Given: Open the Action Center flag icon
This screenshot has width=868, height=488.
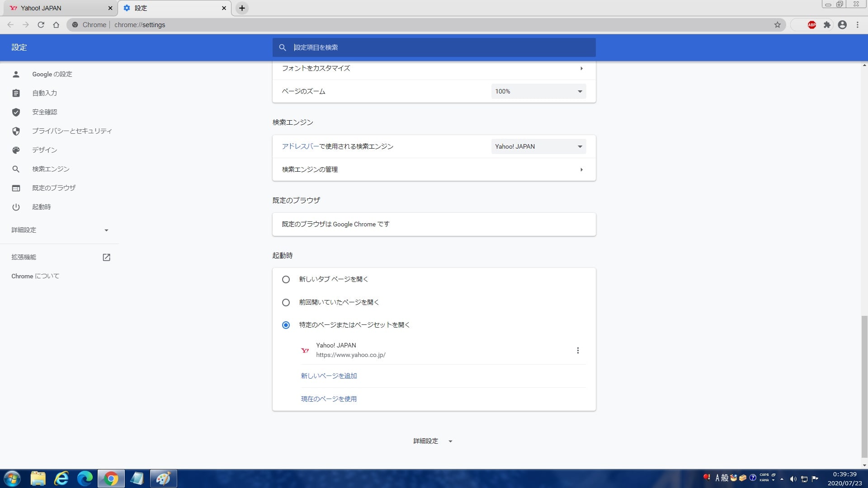Looking at the screenshot, I should 815,479.
